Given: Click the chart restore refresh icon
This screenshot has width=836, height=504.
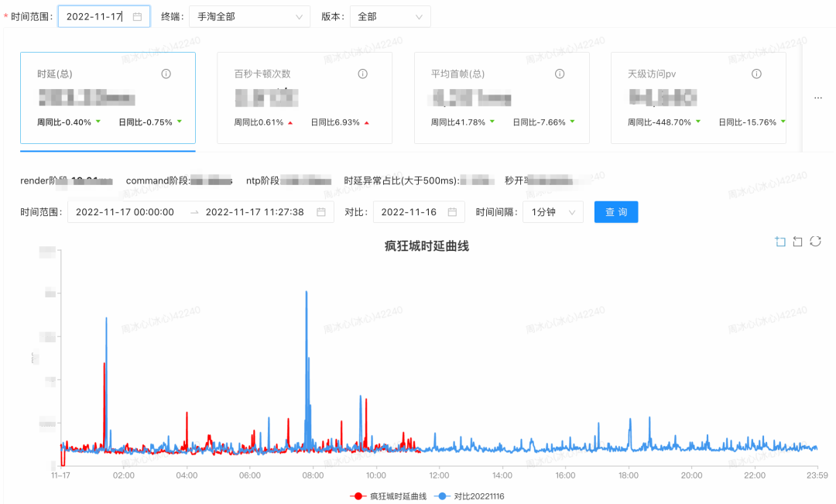Looking at the screenshot, I should pos(815,242).
